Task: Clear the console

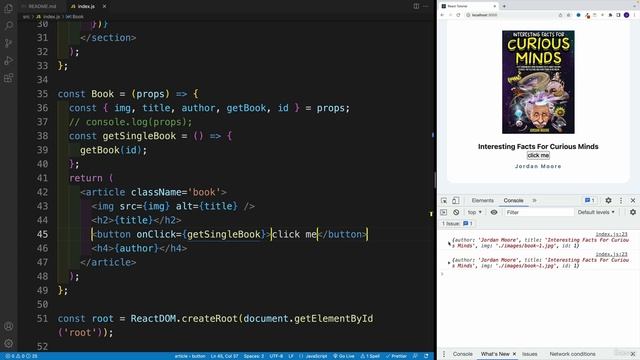Action: [x=456, y=212]
